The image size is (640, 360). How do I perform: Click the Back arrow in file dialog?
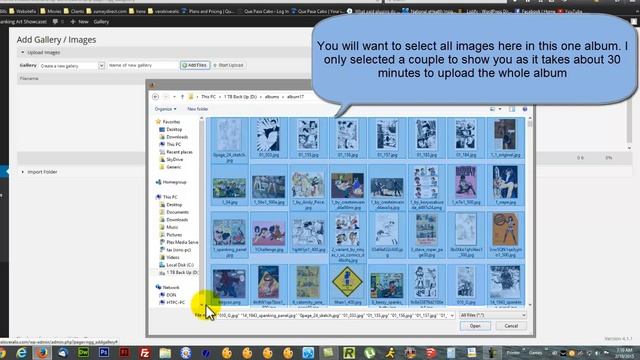point(156,97)
